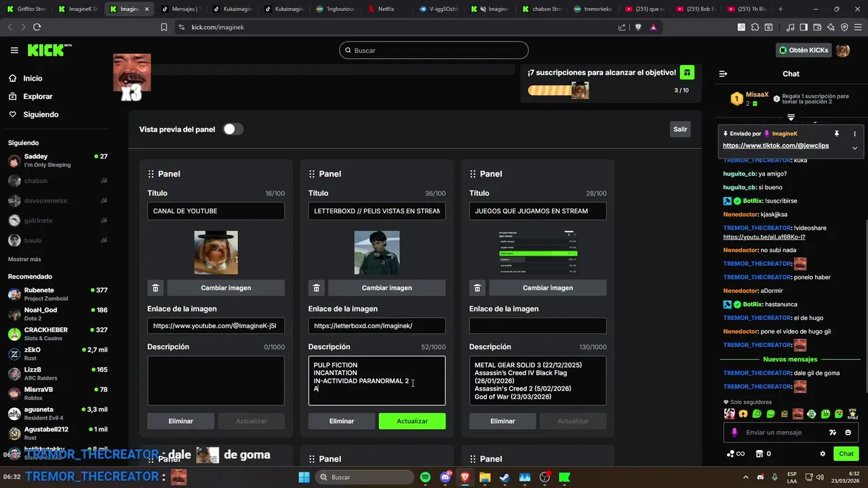This screenshot has height=488, width=868.
Task: Go to Inicio in sidebar
Action: [x=25, y=79]
